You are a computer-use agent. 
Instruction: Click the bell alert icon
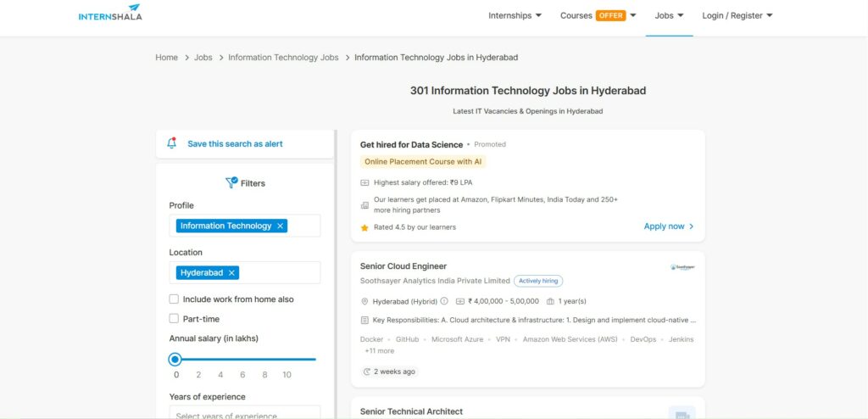coord(172,143)
